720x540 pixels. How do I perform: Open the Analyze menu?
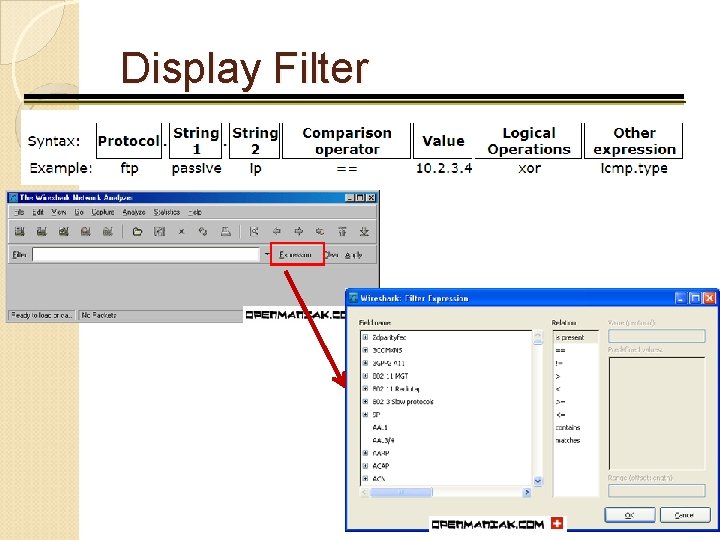tap(134, 212)
